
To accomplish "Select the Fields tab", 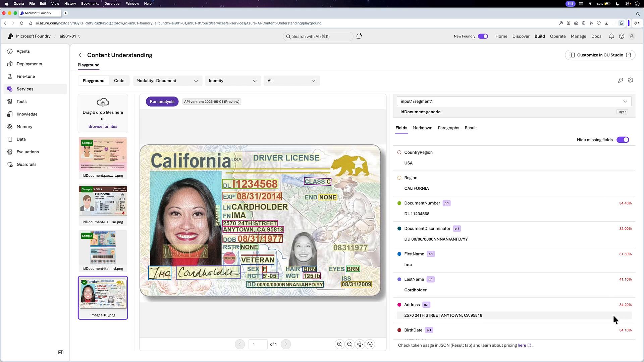I will click(x=401, y=128).
